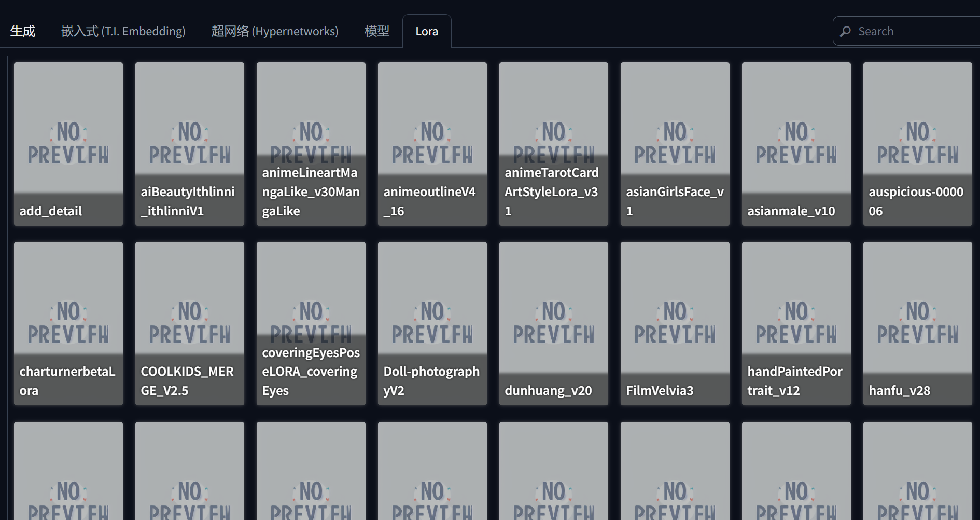Switch to the 模型 tab
Screen dimensions: 980x520
[377, 31]
